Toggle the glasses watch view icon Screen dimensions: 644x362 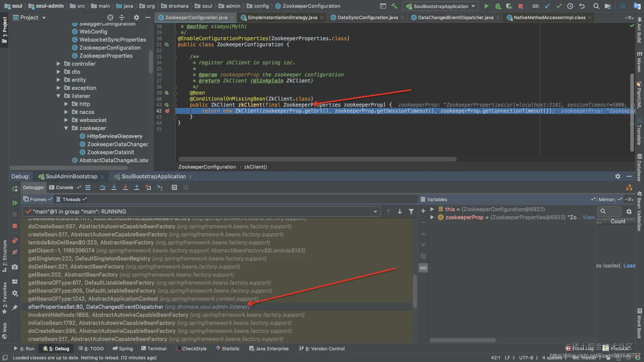(x=423, y=268)
